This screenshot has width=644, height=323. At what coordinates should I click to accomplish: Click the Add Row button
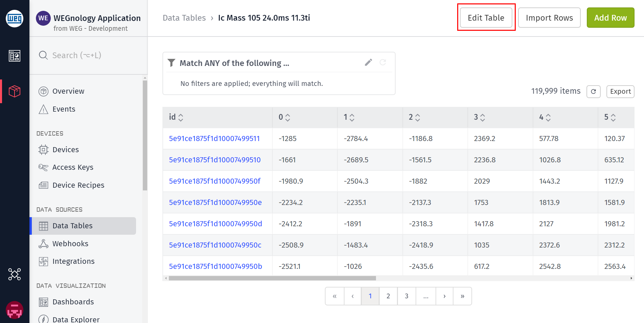coord(610,18)
